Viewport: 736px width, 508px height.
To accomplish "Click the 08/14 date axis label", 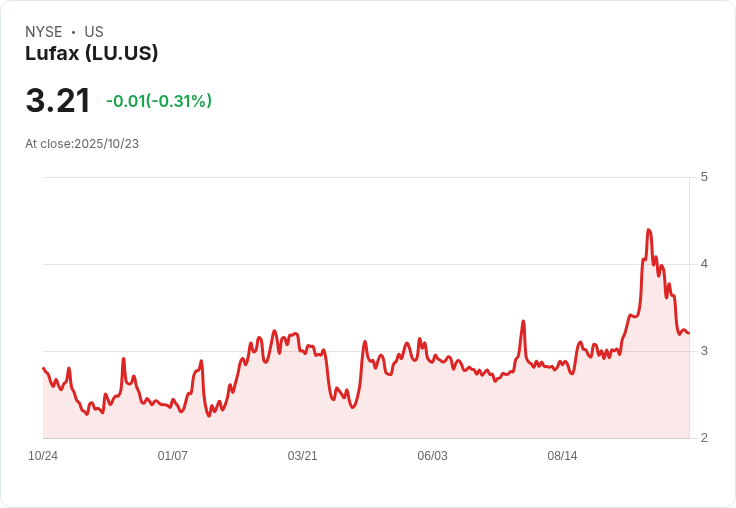I will tap(562, 456).
